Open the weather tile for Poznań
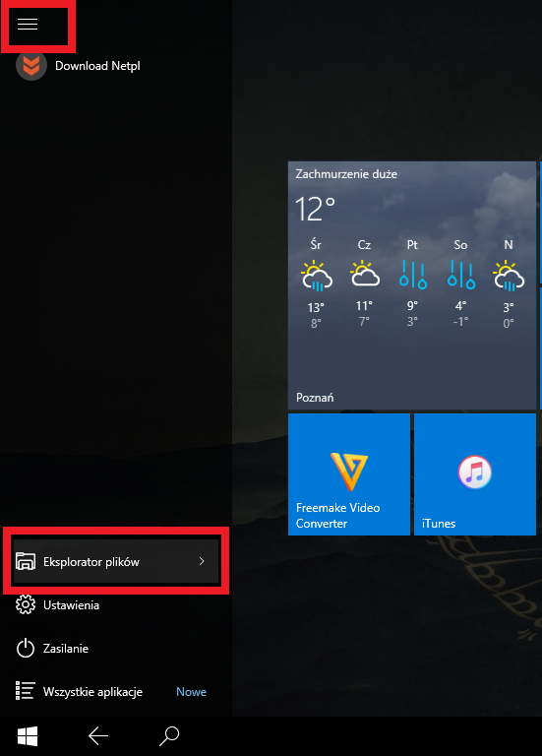This screenshot has height=756, width=542. (412, 285)
